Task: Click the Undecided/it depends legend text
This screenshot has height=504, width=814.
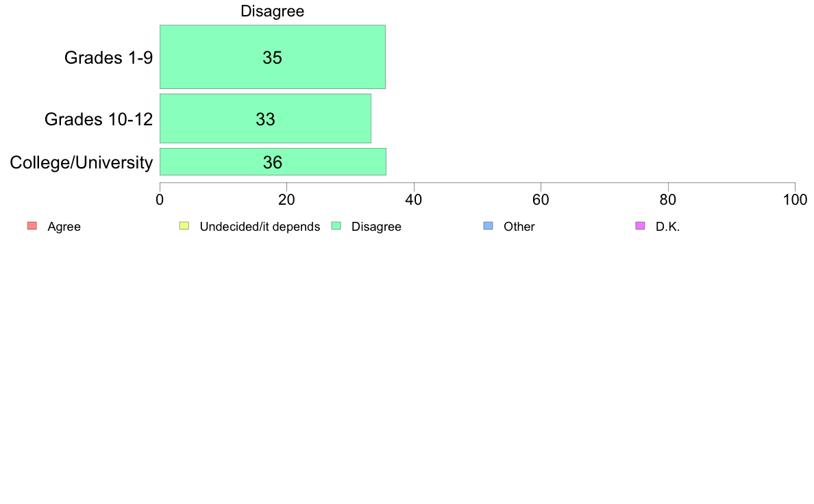Action: coord(260,227)
